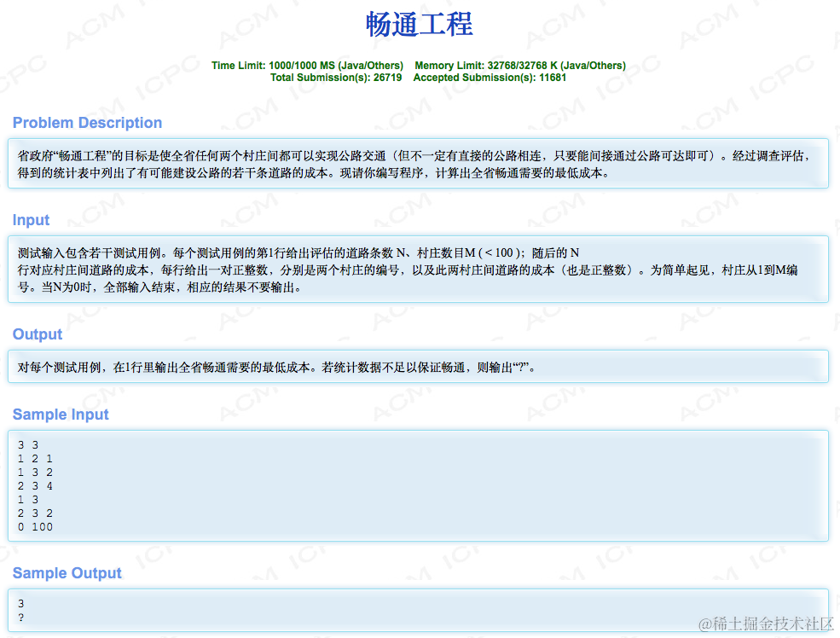Viewport: 840px width, 638px height.
Task: Click the sample input row '0 100'
Action: (35, 527)
